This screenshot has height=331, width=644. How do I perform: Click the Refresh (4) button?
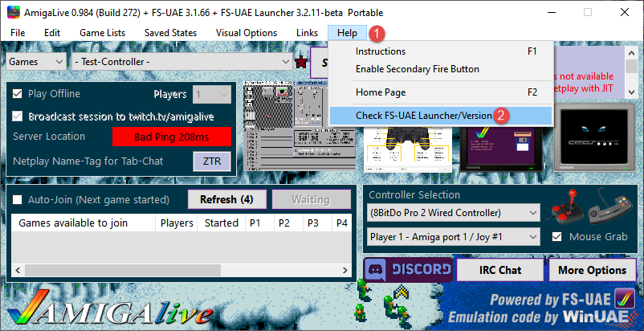tap(226, 199)
